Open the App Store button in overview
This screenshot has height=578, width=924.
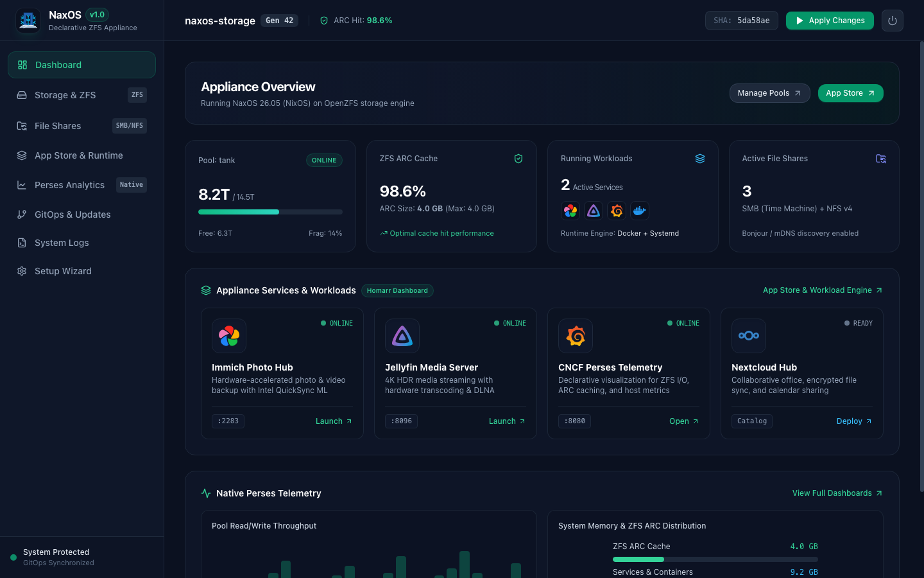[850, 93]
